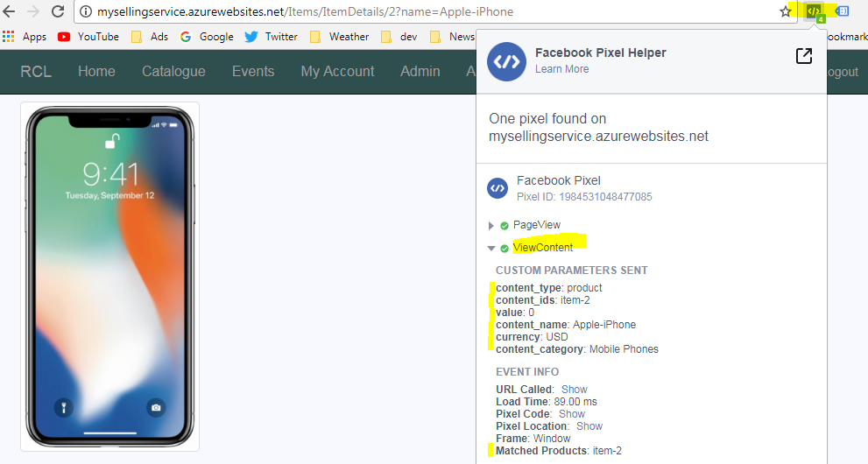Viewport: 868px width, 464px height.
Task: Click the browser forward arrow
Action: [x=33, y=11]
